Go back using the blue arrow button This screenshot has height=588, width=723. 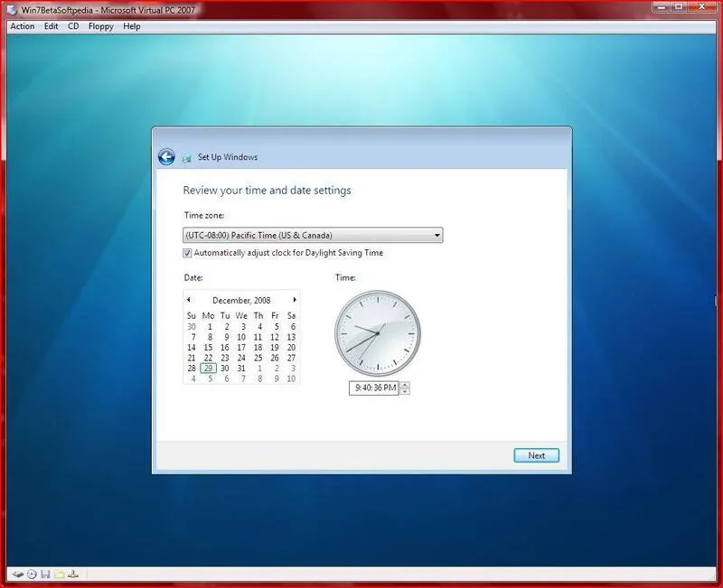coord(166,157)
